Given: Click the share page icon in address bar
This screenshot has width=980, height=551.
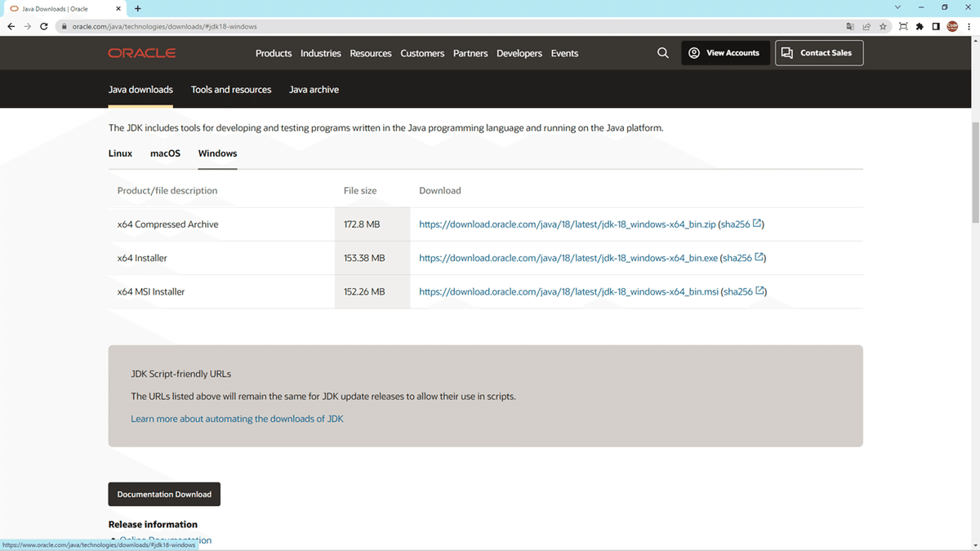Looking at the screenshot, I should click(866, 26).
